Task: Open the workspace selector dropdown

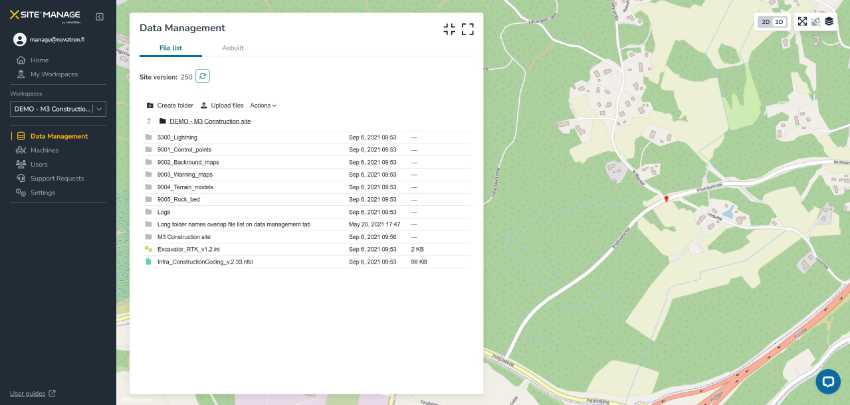Action: (58, 109)
